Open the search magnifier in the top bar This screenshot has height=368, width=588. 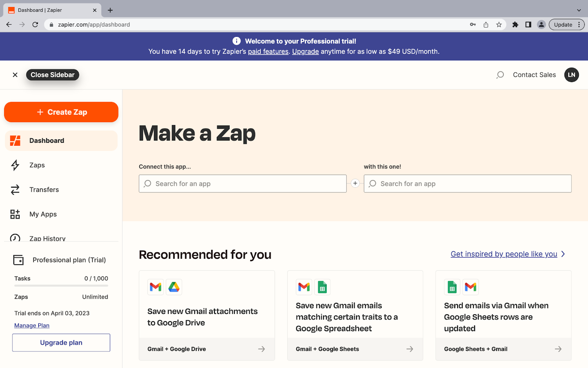click(500, 75)
